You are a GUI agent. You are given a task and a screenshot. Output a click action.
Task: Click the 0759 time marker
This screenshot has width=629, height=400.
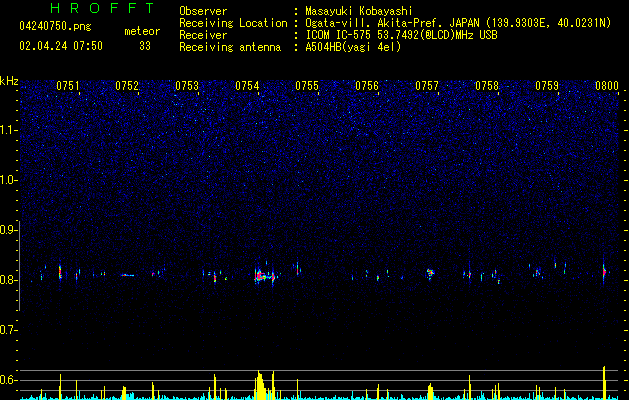tap(547, 86)
